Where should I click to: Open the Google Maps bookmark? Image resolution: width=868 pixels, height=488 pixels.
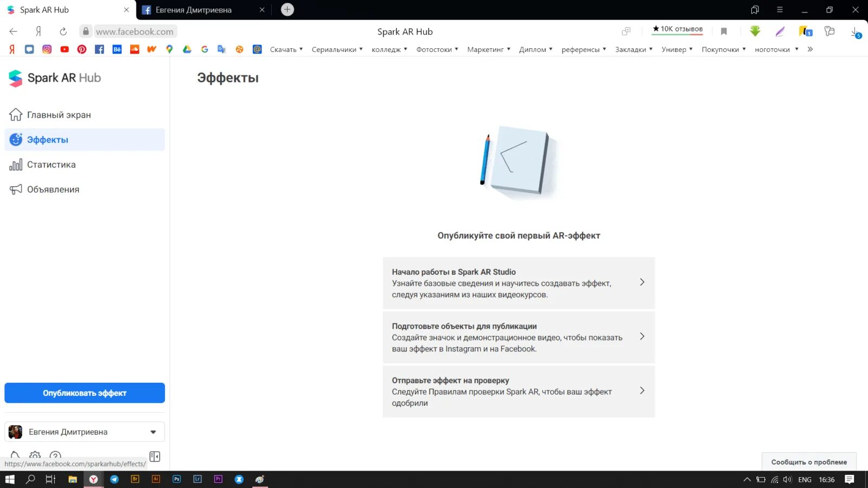click(x=169, y=49)
